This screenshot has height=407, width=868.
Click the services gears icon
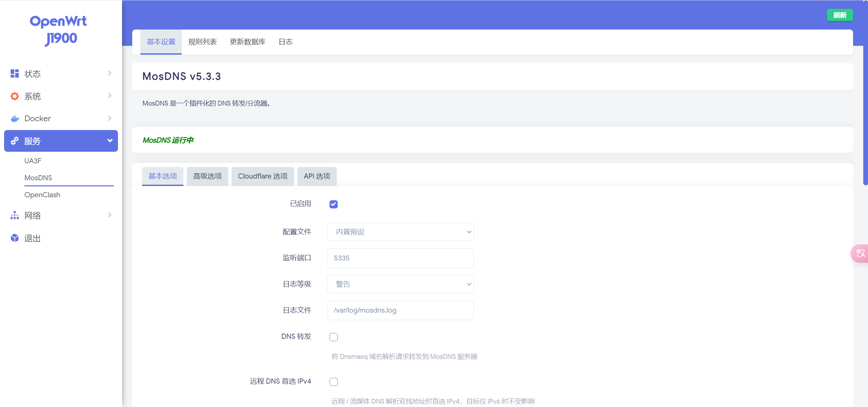tap(15, 141)
